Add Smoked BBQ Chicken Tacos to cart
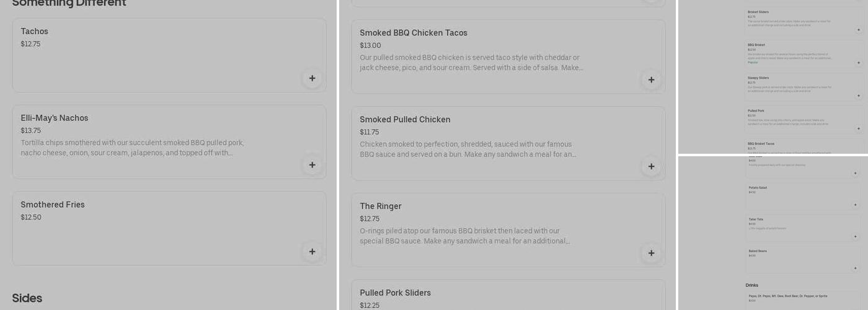Image resolution: width=868 pixels, height=310 pixels. pyautogui.click(x=651, y=80)
